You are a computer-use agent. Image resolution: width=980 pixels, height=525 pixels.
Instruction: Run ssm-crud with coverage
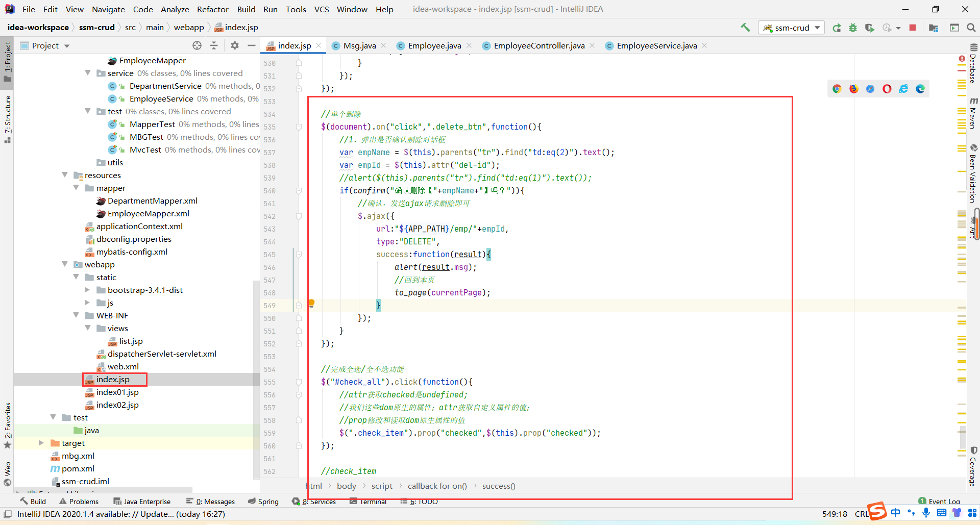[x=869, y=28]
